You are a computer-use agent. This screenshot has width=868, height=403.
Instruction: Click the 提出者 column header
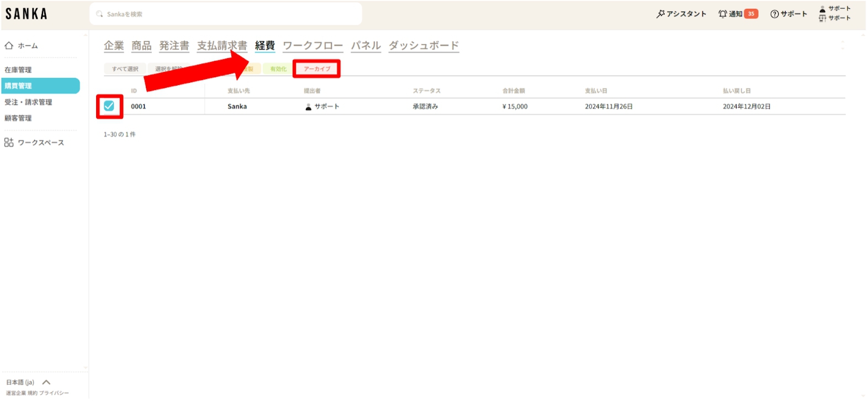(312, 91)
